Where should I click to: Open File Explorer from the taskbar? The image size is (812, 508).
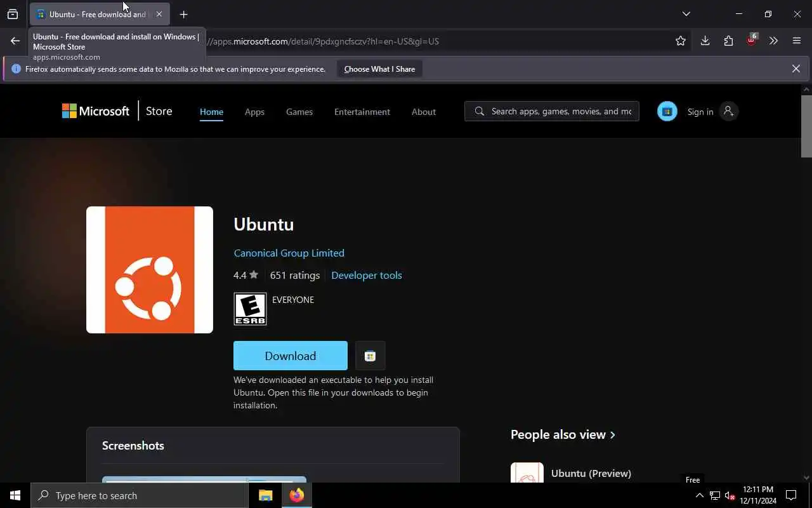click(x=265, y=495)
